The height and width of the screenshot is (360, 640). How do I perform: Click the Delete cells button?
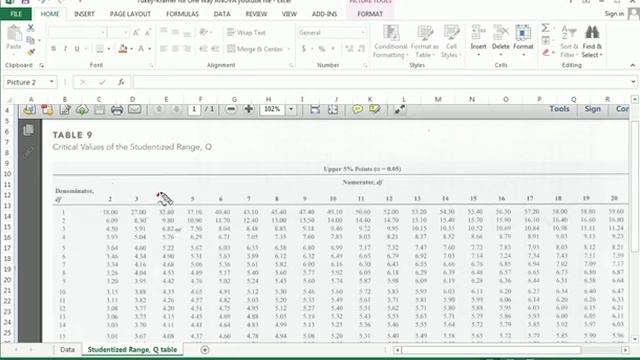(x=500, y=40)
